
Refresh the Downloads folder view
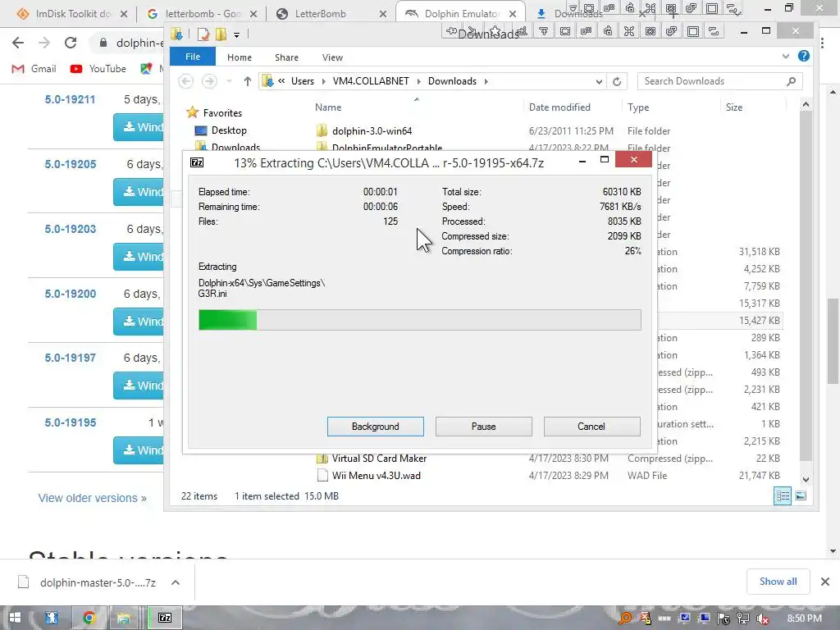click(x=617, y=81)
